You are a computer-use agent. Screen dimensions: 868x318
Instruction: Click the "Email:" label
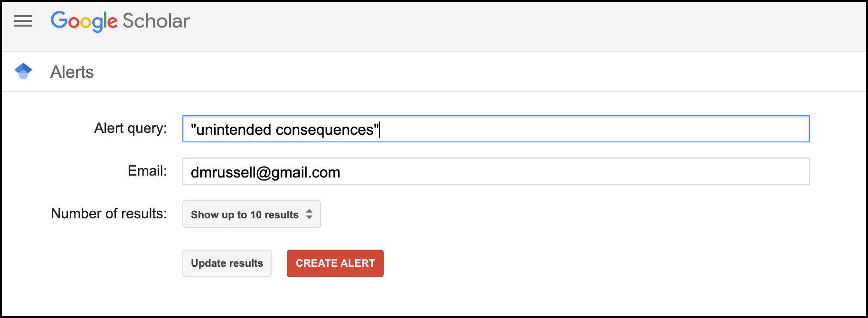click(147, 171)
